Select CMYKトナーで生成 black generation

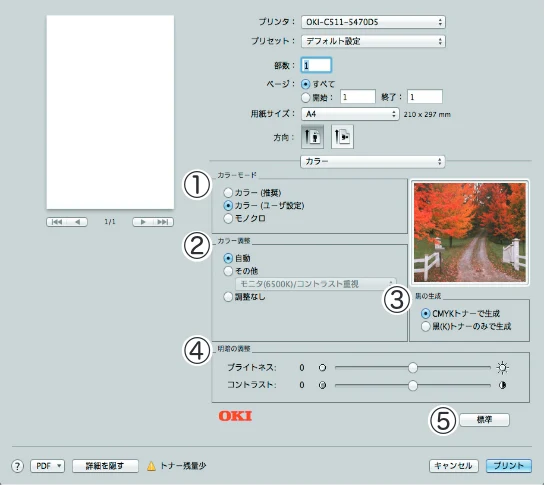point(425,314)
